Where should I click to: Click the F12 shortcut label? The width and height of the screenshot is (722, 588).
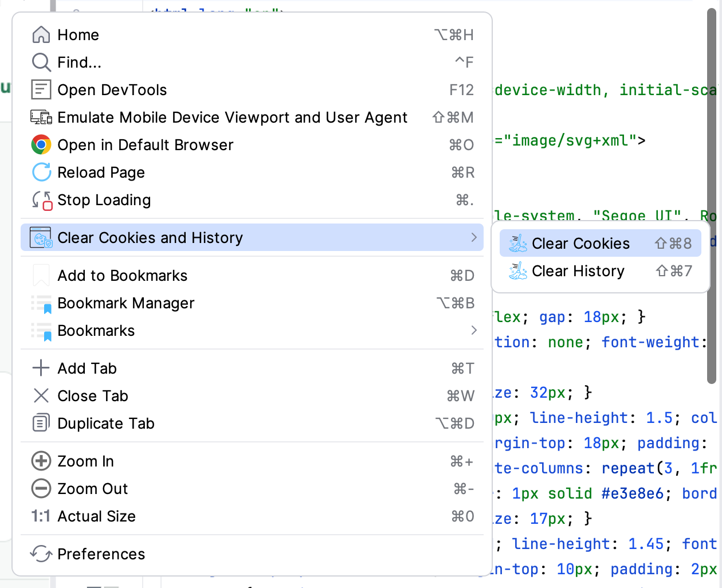pyautogui.click(x=461, y=90)
